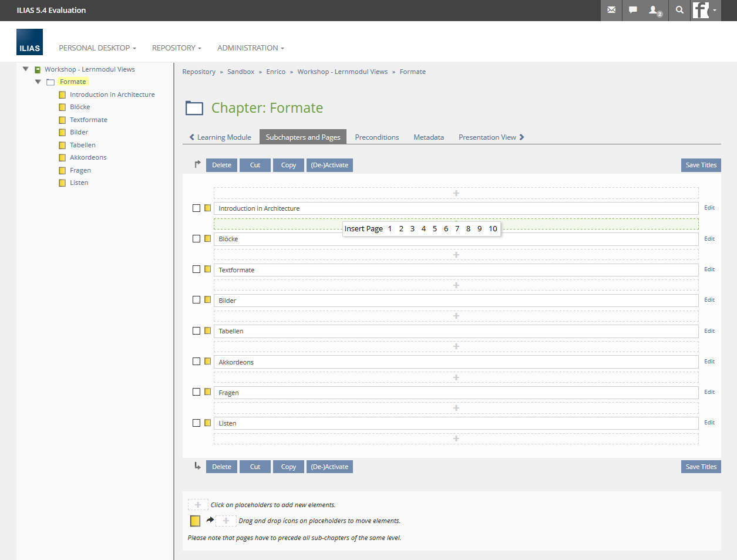Open the chat bubble icon
The height and width of the screenshot is (560, 737).
click(633, 10)
